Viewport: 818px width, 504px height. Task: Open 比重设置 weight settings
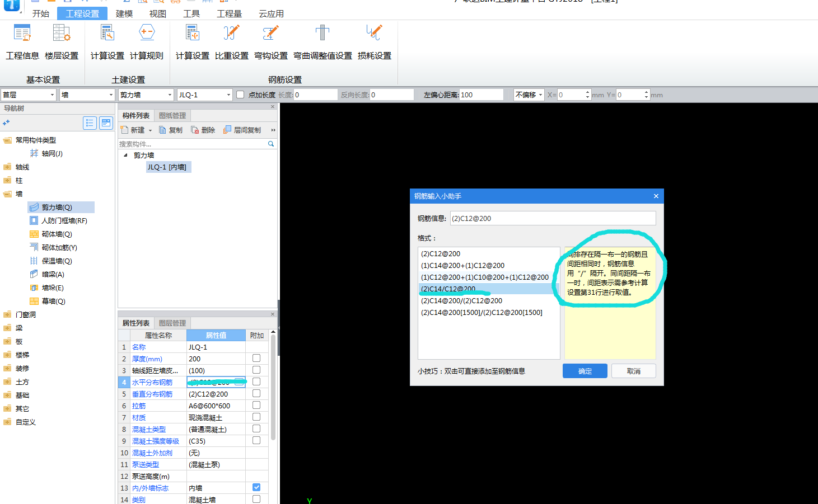coord(232,42)
